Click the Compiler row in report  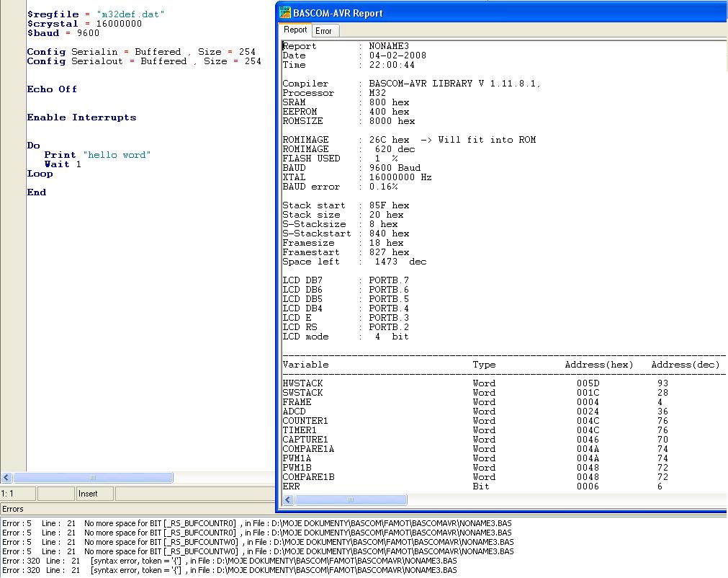point(411,84)
